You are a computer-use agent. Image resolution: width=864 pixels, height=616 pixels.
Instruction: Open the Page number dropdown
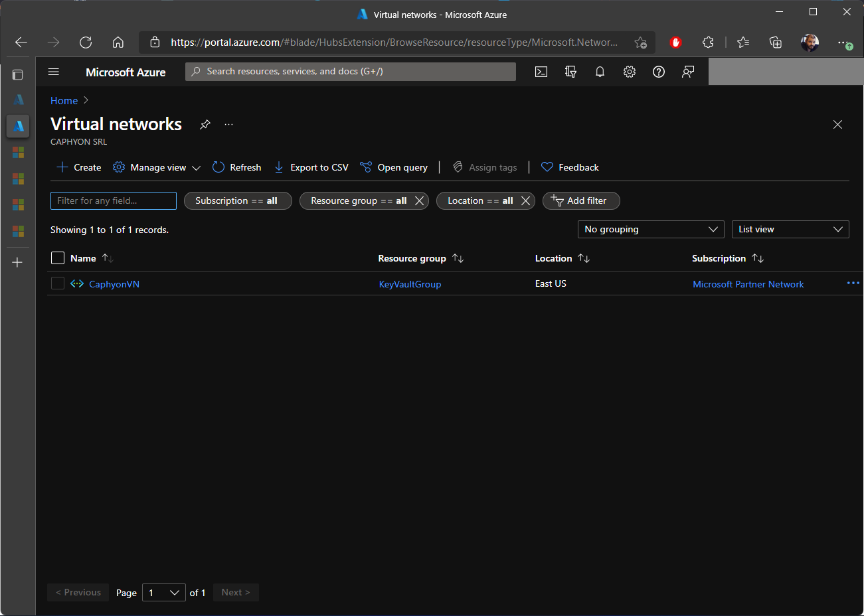tap(164, 592)
